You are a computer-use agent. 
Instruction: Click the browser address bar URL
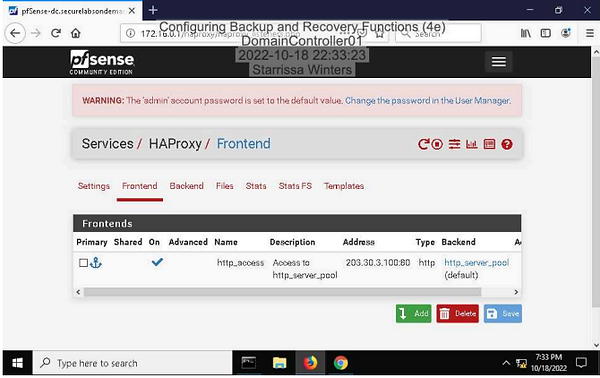click(x=220, y=34)
